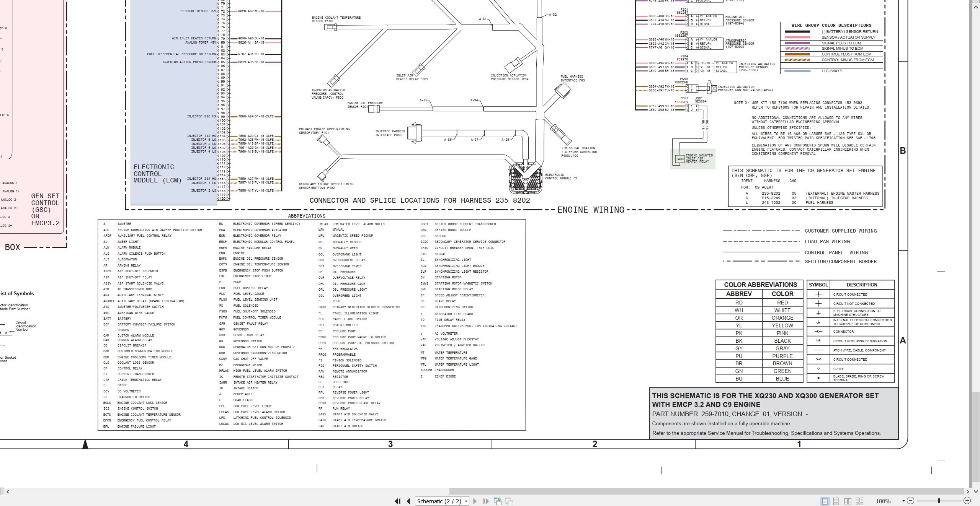This screenshot has height=506, width=980.
Task: Click the AMMETER abbreviation entry
Action: click(124, 224)
